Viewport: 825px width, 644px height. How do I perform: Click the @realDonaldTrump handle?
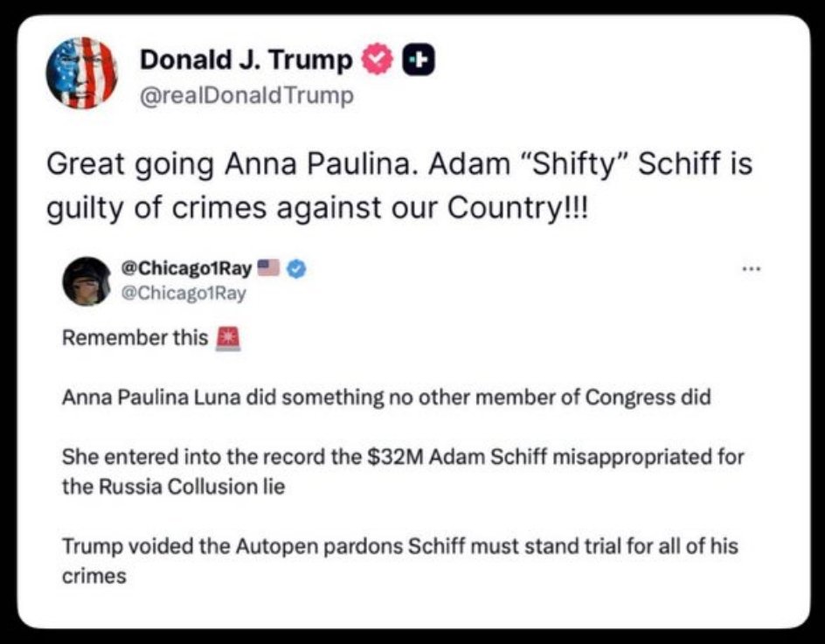pos(246,95)
